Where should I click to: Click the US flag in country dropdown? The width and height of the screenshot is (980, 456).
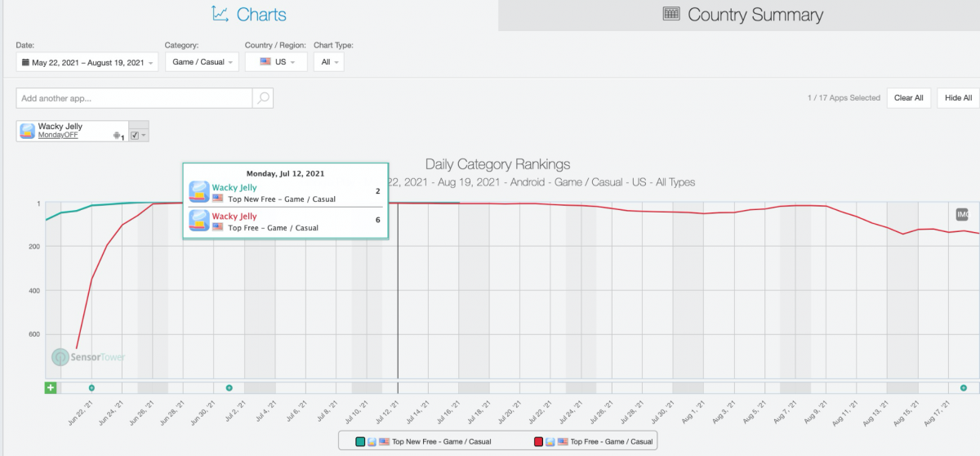point(265,62)
